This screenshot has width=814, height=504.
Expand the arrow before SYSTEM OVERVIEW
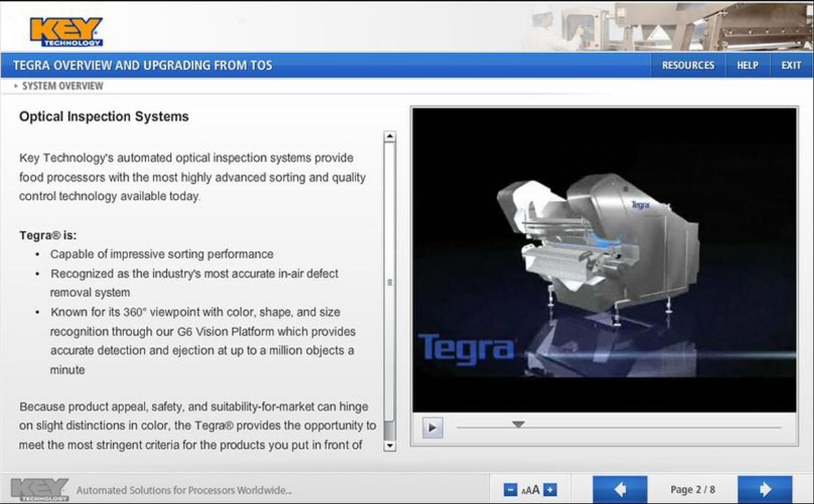click(x=16, y=85)
